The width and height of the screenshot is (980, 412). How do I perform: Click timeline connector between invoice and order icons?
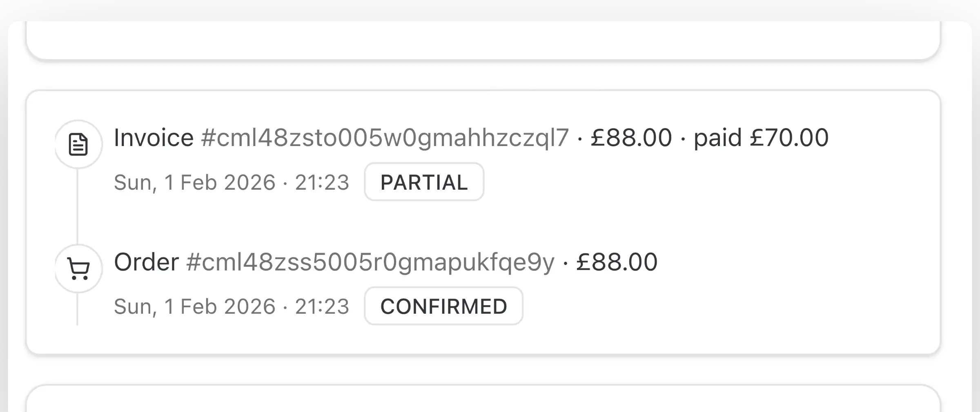(x=78, y=206)
